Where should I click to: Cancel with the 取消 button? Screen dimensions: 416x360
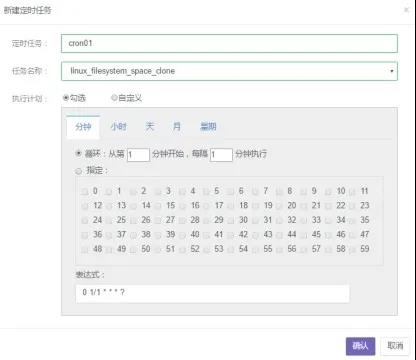tap(395, 346)
